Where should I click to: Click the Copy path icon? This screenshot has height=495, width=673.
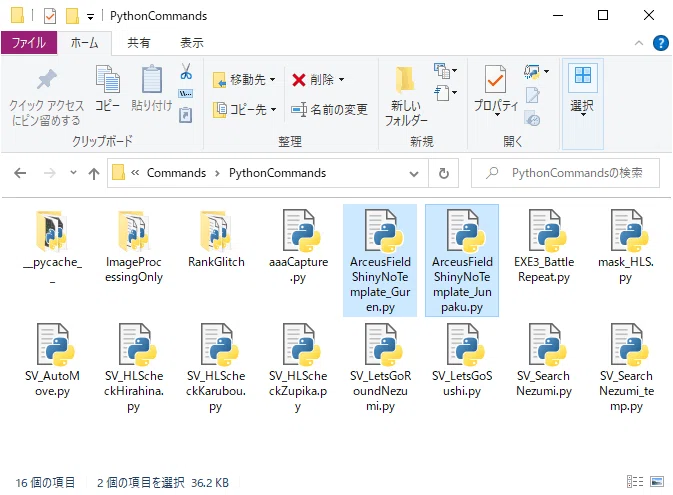point(185,94)
